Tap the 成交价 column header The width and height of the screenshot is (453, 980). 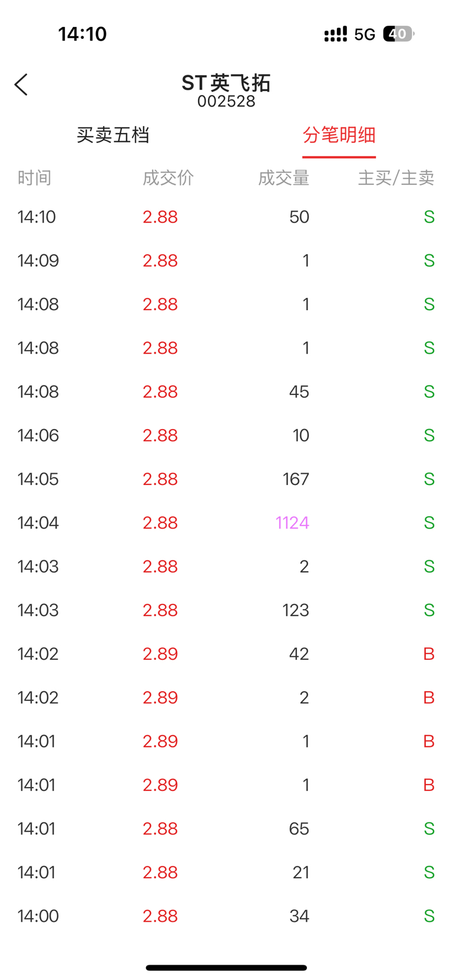tap(168, 177)
